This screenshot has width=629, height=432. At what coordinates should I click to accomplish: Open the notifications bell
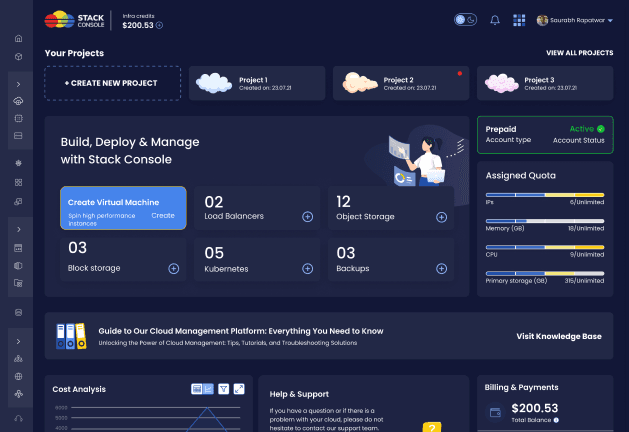494,20
